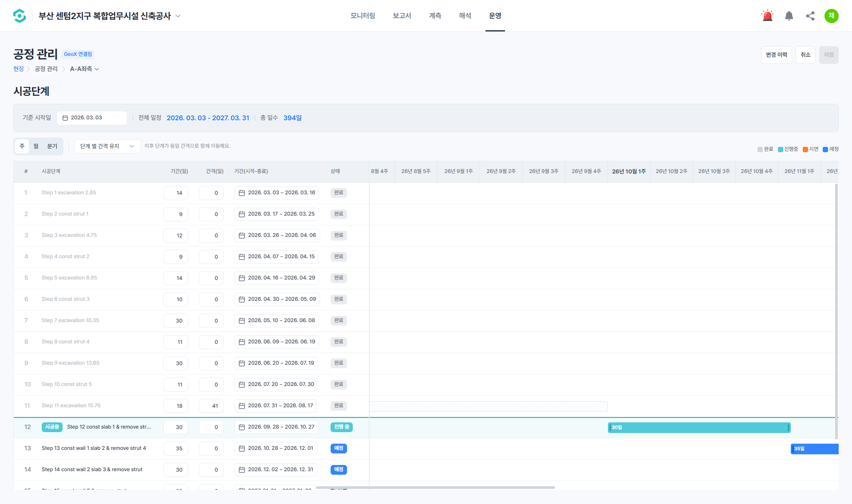This screenshot has width=852, height=504.
Task: Click calendar icon in Step 9 date range
Action: click(242, 363)
